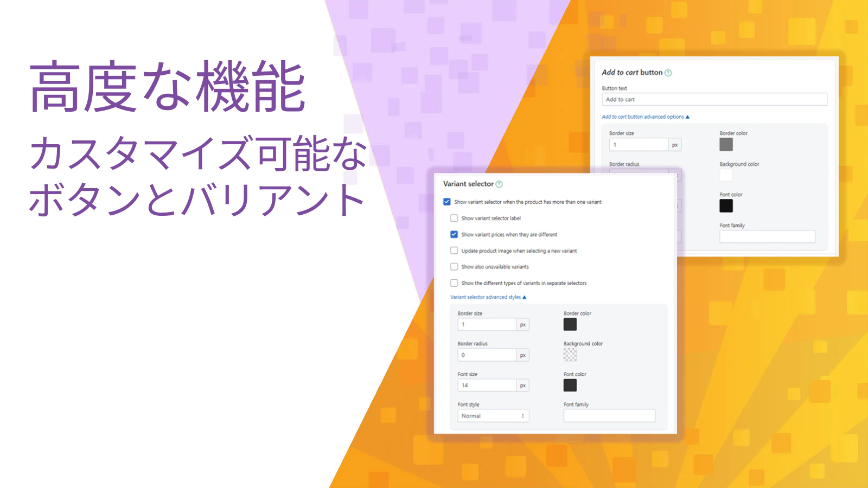Collapse 'Add to cart button advanced options'
Screen dimensions: 868x488
[646, 117]
